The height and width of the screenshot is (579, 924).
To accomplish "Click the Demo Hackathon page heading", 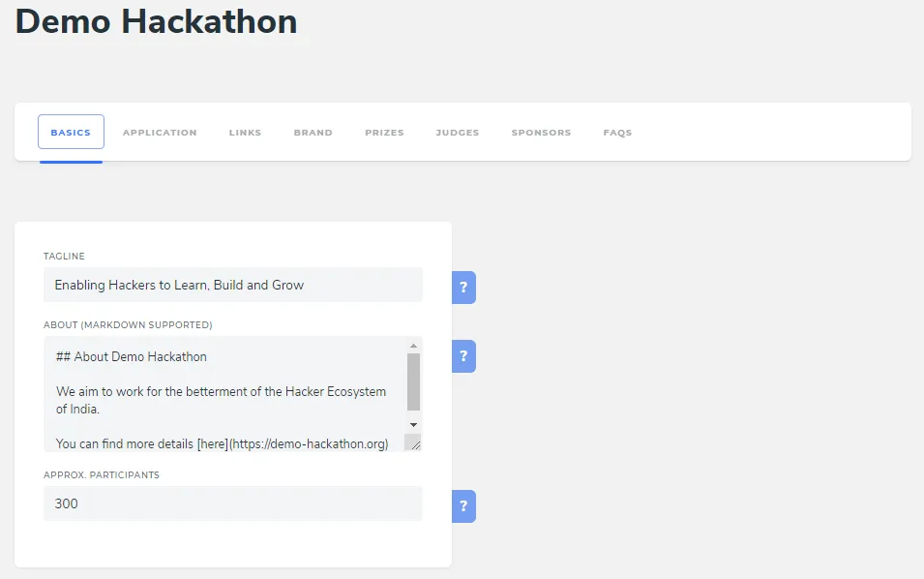I will click(156, 22).
